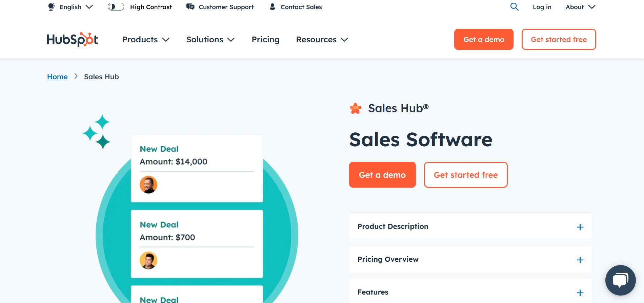The height and width of the screenshot is (303, 644).
Task: Click avatar on the $14,000 deal card
Action: (148, 185)
